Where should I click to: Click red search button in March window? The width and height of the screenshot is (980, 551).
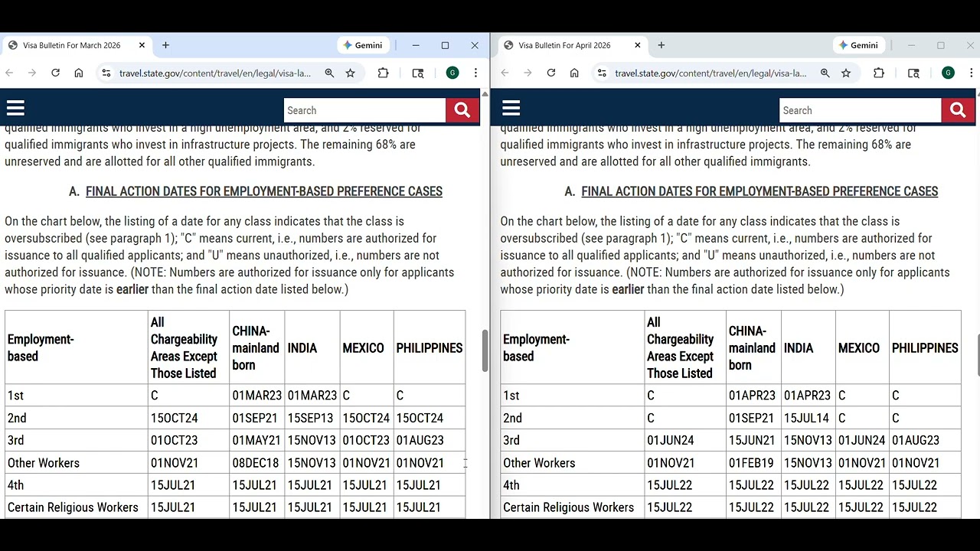pos(462,110)
